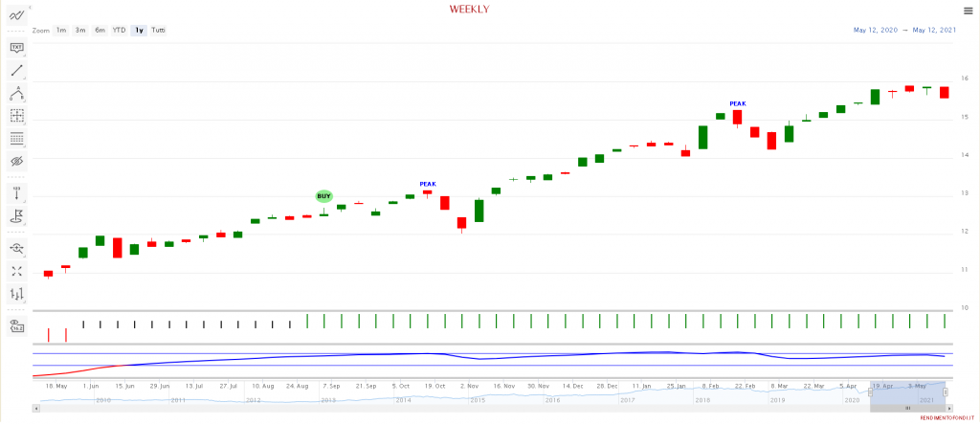Viewport: 980px width, 425px height.
Task: Open the chart hamburger context menu
Action: click(968, 11)
